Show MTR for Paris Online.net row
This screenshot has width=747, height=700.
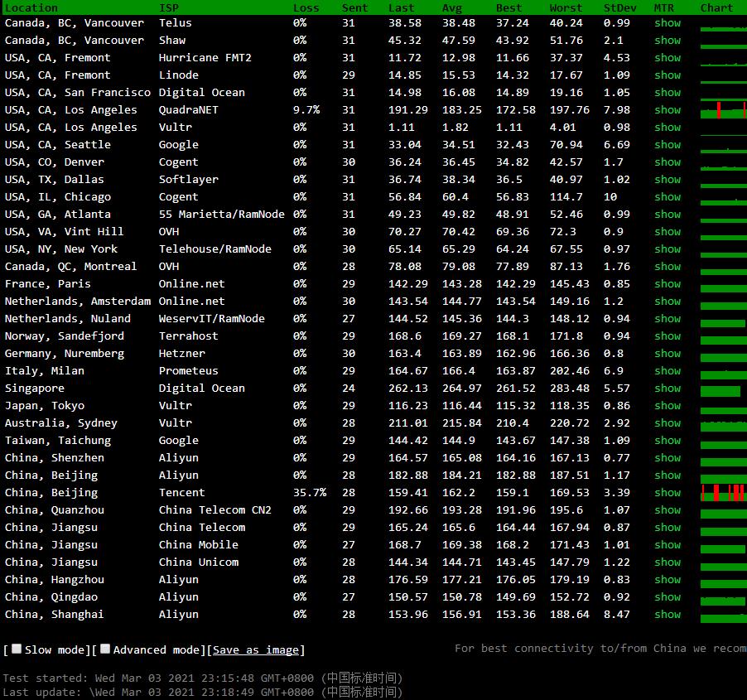[667, 284]
